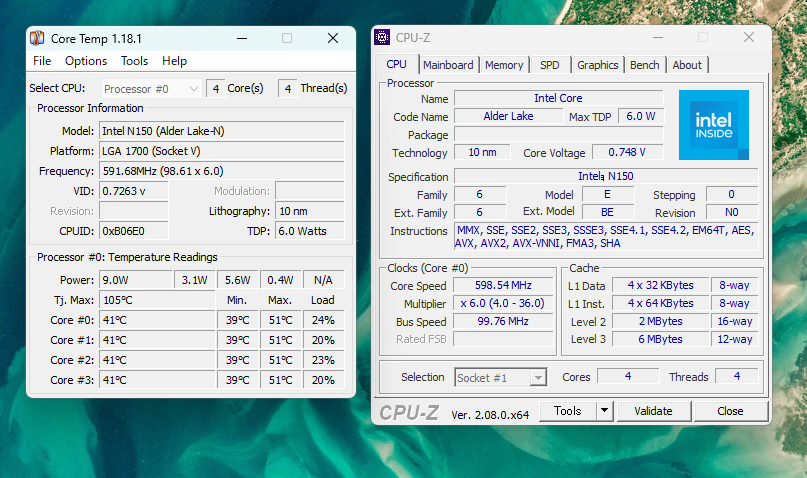Click the Multiplier value x 6.0 (4.0 - 36.0)
The height and width of the screenshot is (478, 807).
pyautogui.click(x=503, y=303)
